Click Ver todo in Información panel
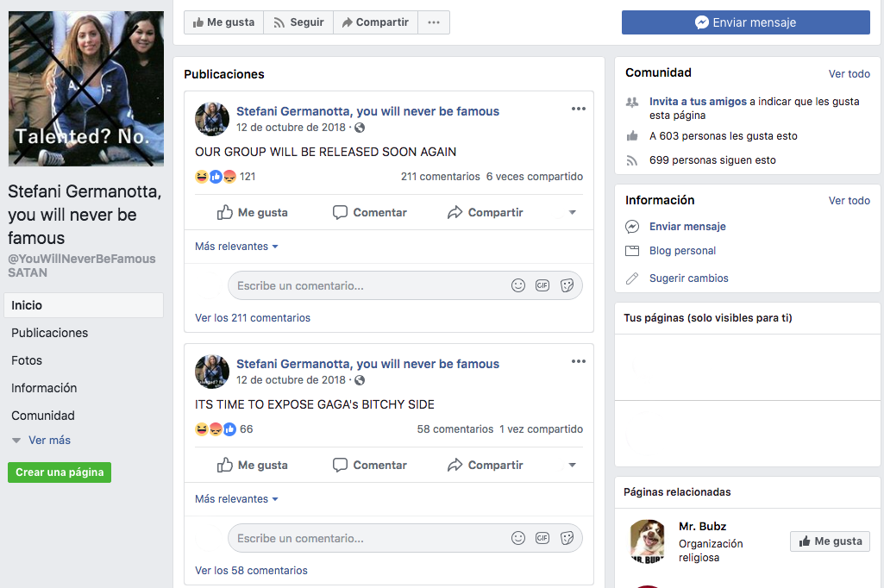 tap(849, 201)
